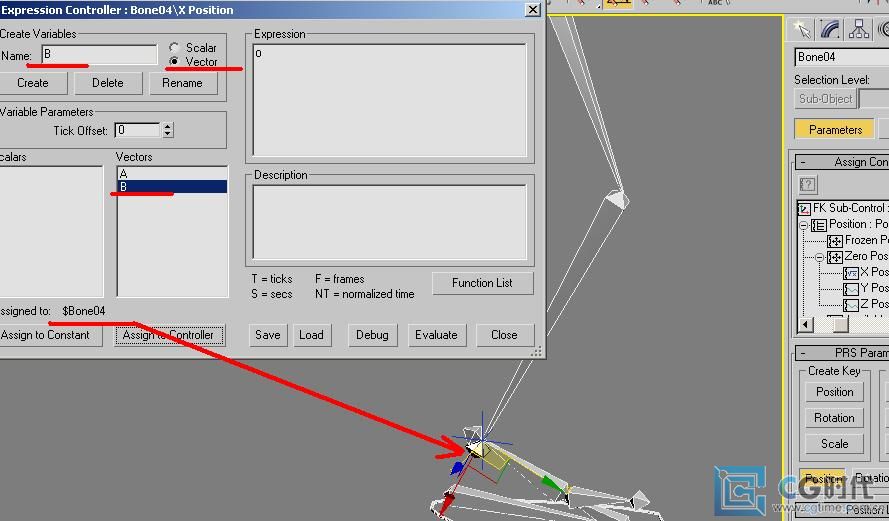Click the Function List button

482,283
